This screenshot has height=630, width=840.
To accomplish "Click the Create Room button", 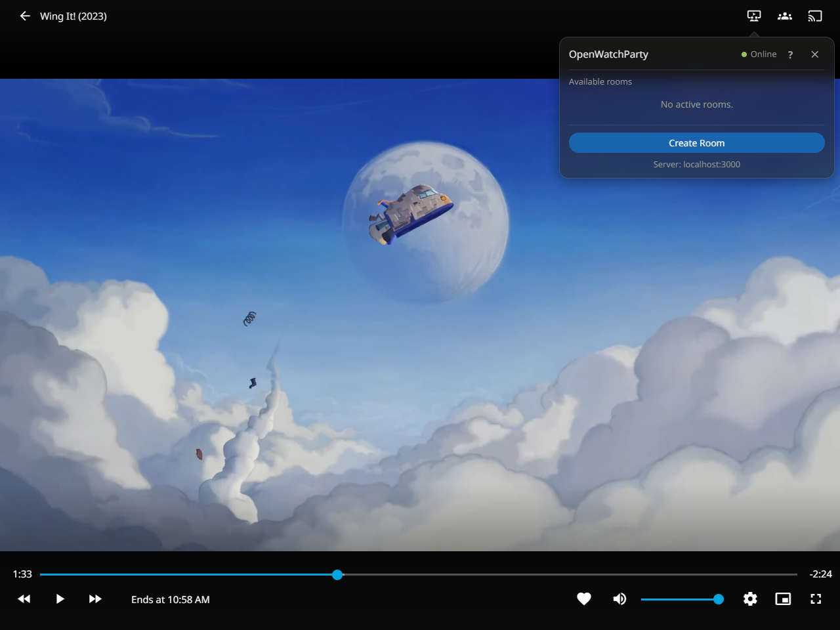I will click(x=697, y=143).
